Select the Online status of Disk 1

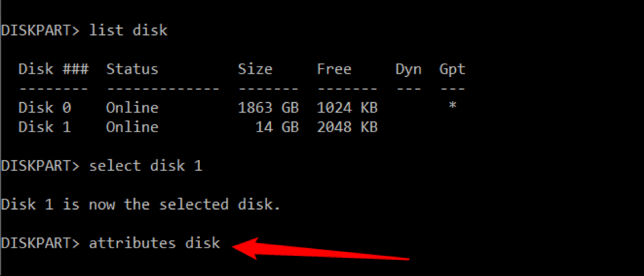pos(132,127)
